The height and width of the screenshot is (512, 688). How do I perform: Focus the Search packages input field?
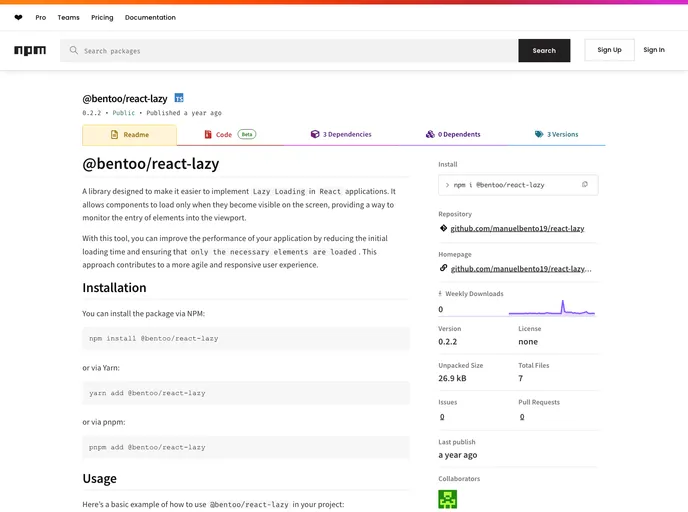pyautogui.click(x=289, y=50)
